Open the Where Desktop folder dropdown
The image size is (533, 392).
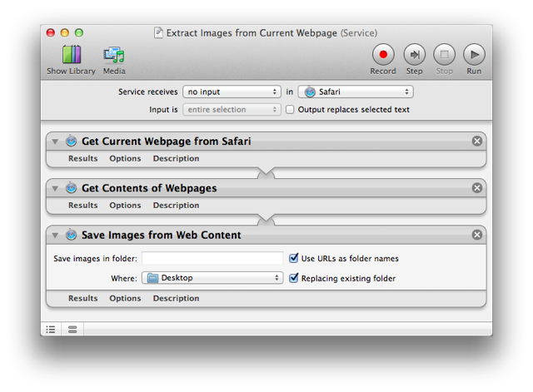click(212, 278)
